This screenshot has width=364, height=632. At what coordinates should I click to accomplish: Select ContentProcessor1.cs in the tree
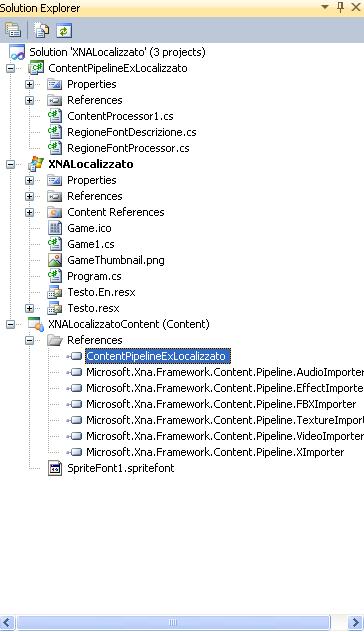pos(120,116)
